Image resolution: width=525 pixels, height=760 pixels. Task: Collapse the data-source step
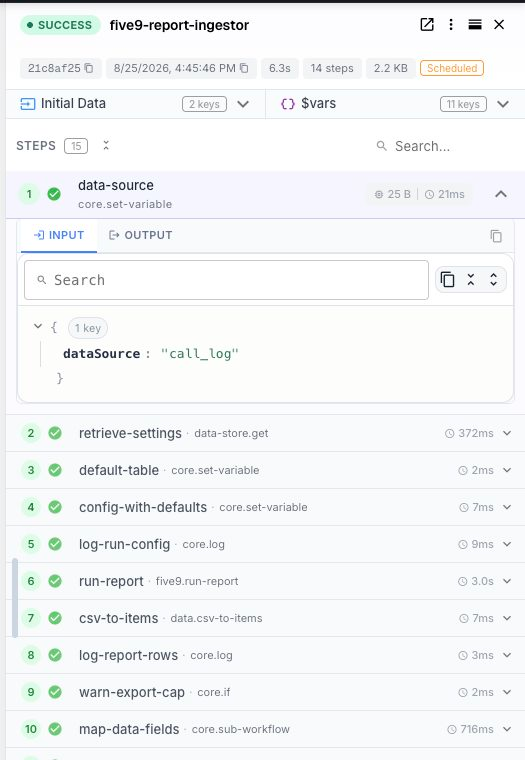pyautogui.click(x=501, y=194)
